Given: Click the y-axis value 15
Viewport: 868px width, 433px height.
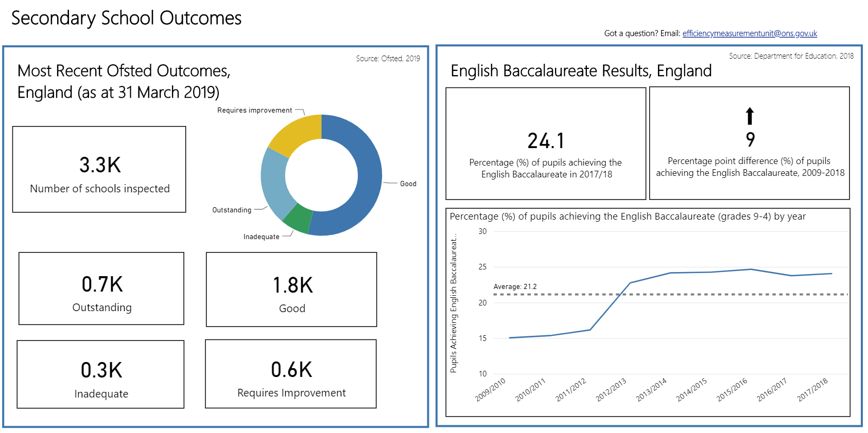Looking at the screenshot, I should click(x=482, y=338).
